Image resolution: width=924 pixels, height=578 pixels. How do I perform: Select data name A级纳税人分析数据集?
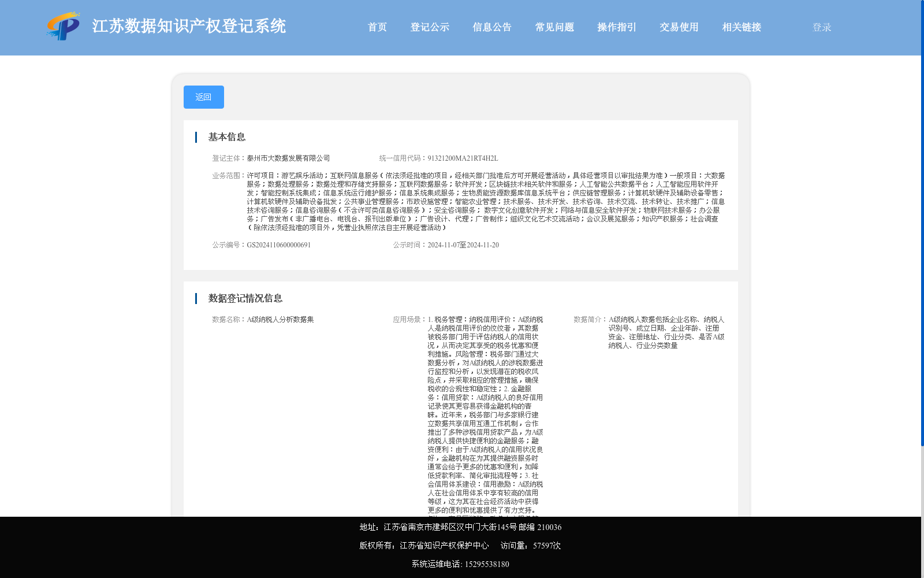tap(280, 320)
